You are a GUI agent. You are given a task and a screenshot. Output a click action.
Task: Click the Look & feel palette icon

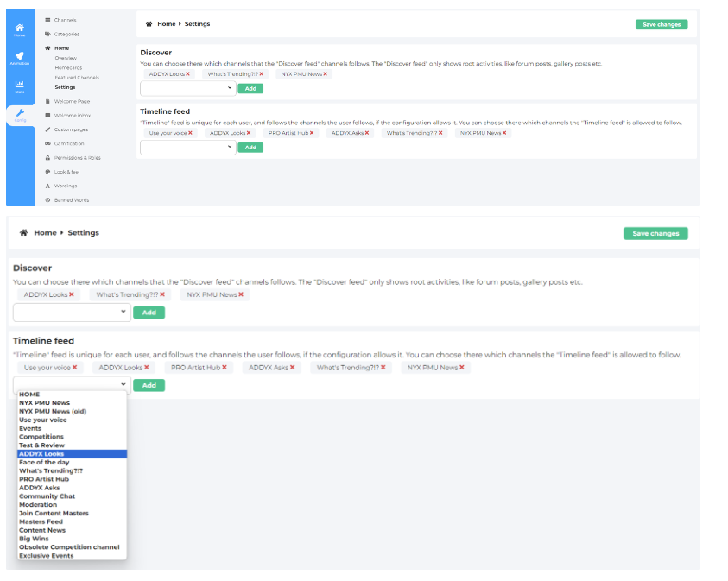[x=47, y=172]
